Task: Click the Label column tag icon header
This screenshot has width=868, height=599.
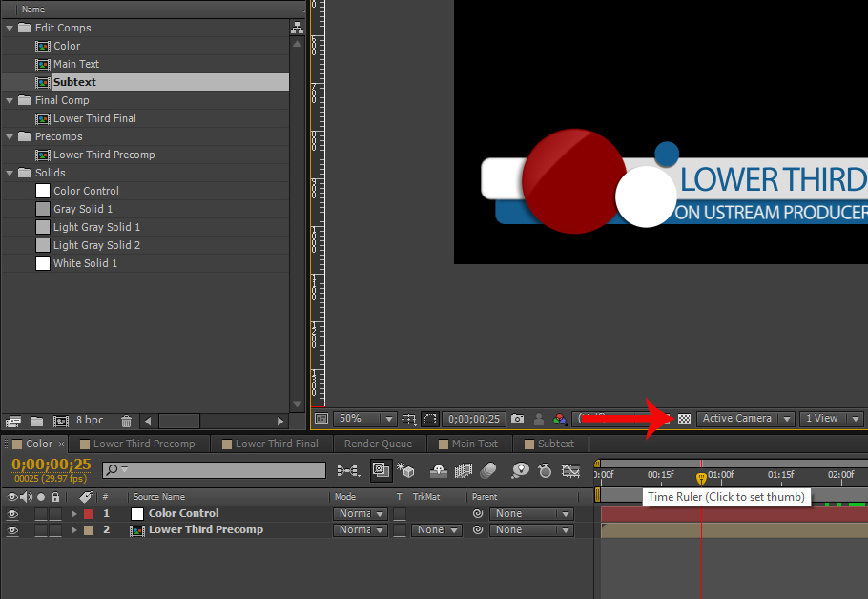Action: tap(86, 497)
